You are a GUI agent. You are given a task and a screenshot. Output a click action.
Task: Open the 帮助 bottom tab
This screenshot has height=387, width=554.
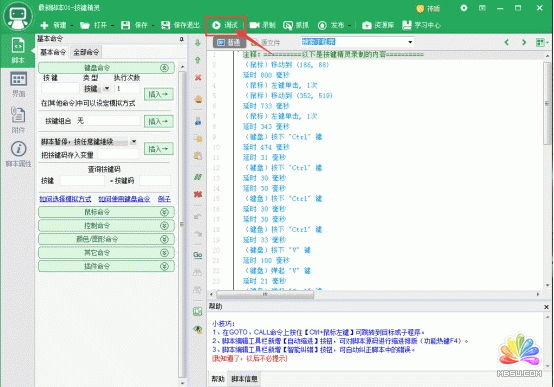coord(218,379)
